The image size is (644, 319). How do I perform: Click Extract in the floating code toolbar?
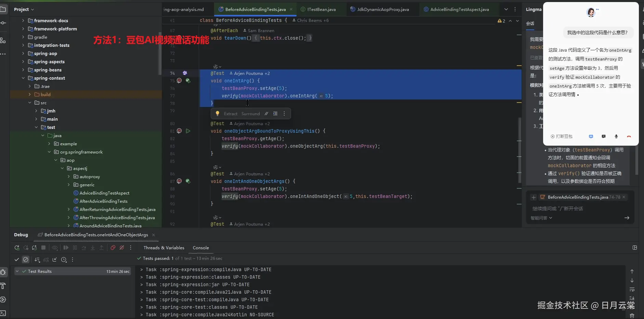[231, 114]
